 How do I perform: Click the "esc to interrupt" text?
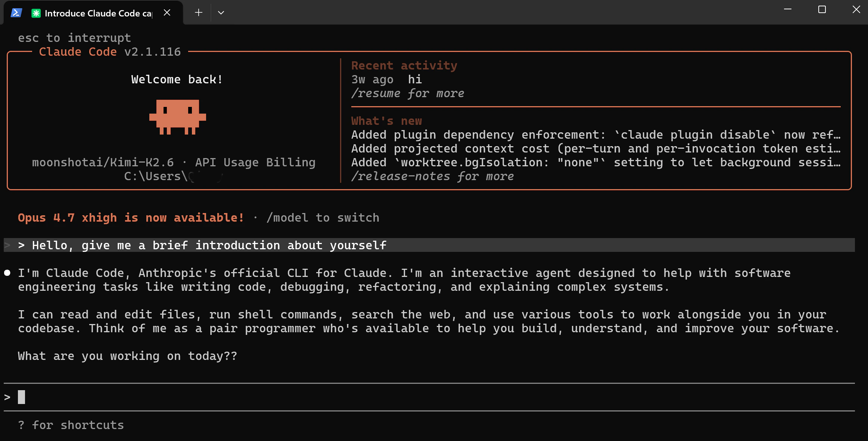(x=74, y=38)
